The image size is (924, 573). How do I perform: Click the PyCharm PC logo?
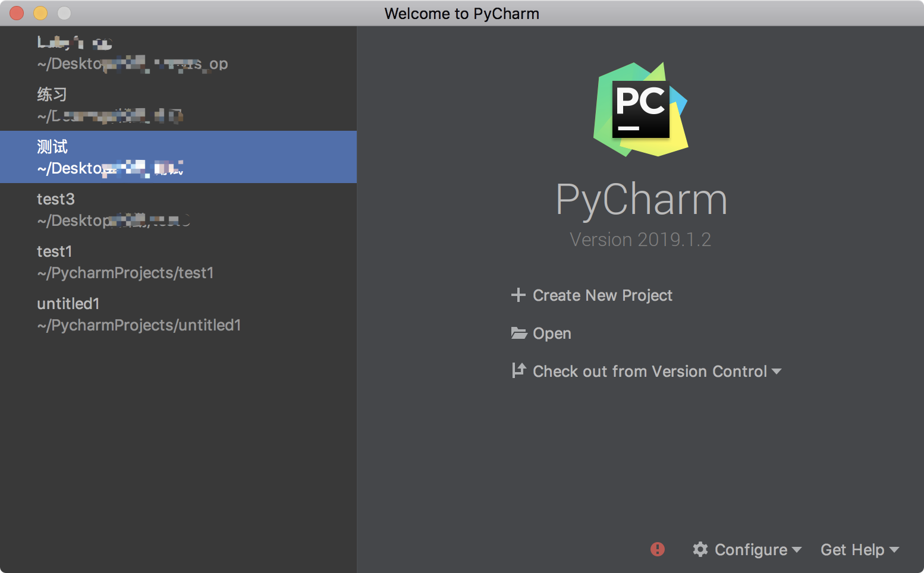click(x=641, y=109)
